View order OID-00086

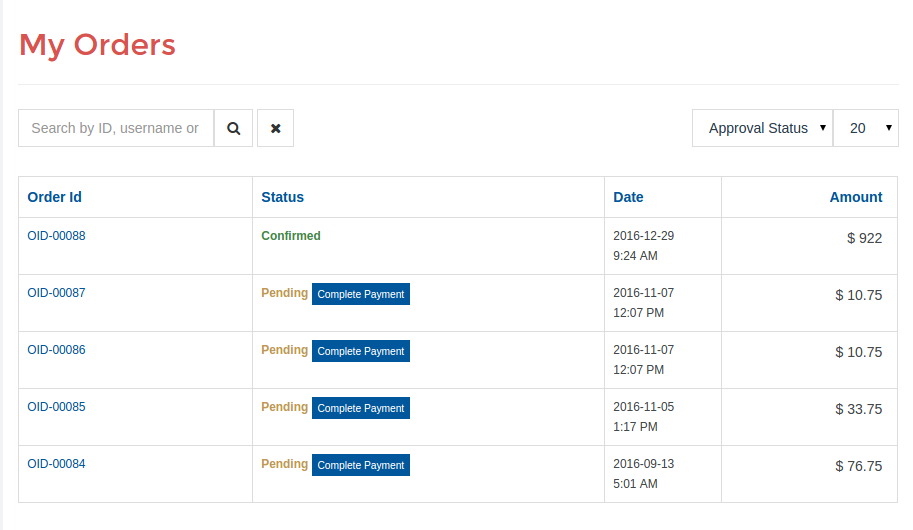(x=57, y=350)
